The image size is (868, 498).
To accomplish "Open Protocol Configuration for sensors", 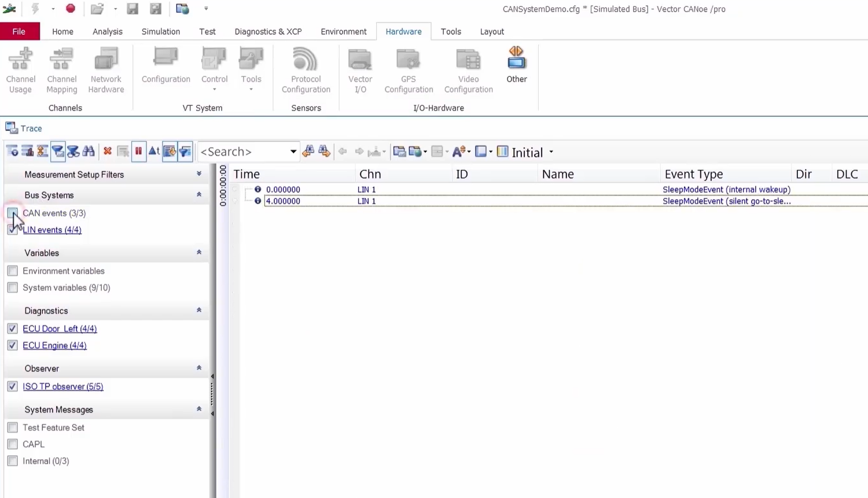I will pyautogui.click(x=306, y=71).
